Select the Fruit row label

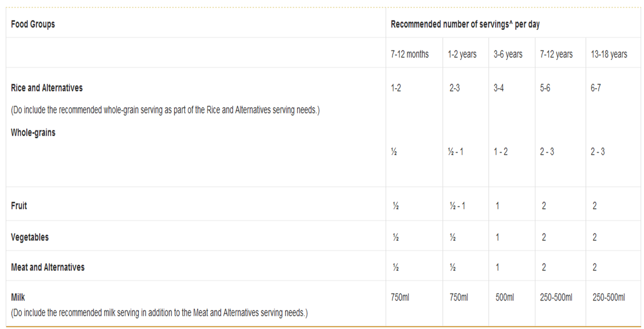tap(19, 205)
